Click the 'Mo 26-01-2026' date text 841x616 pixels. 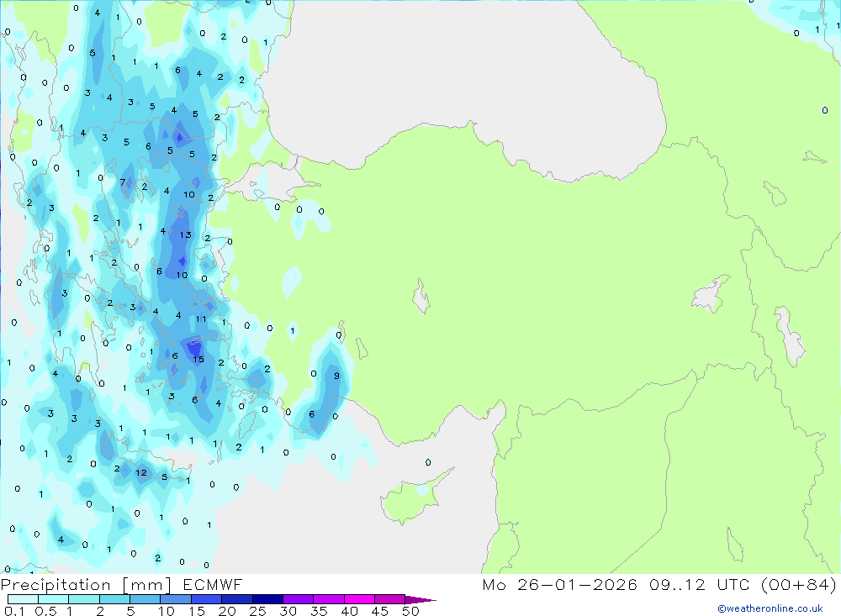(560, 584)
